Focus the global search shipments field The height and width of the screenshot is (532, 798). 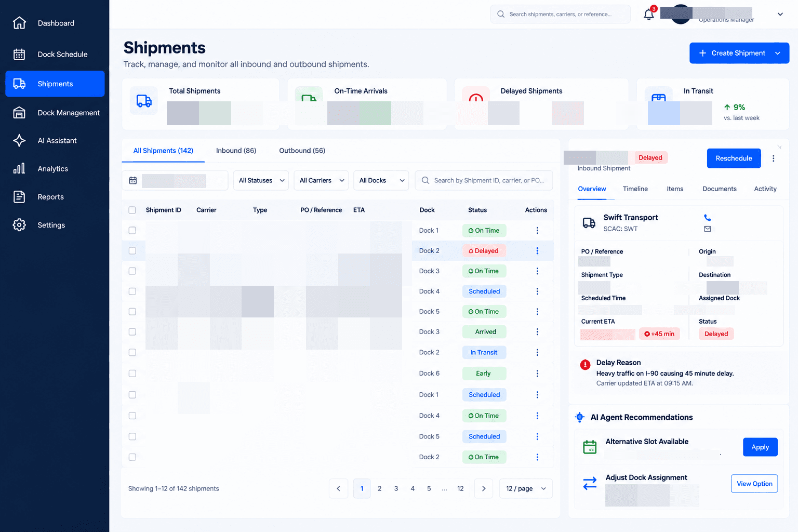tap(560, 15)
